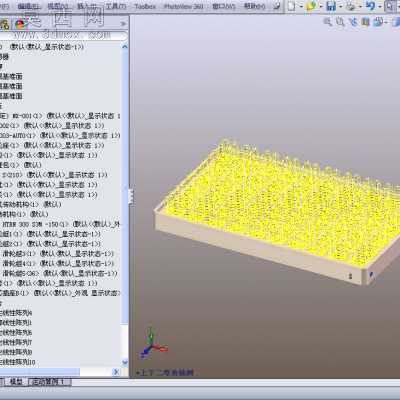Image resolution: width=400 pixels, height=400 pixels.
Task: Expand the panel tabs with the » chevron
Action: point(123,24)
